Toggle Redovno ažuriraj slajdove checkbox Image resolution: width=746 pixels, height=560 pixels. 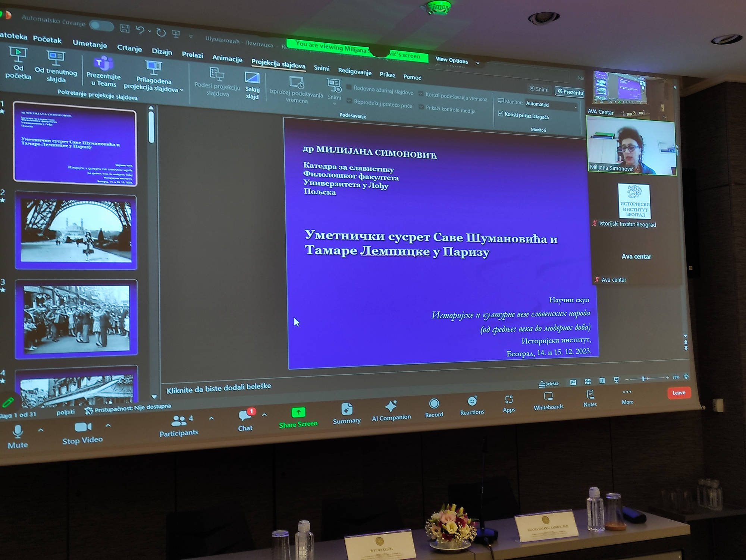(x=349, y=87)
